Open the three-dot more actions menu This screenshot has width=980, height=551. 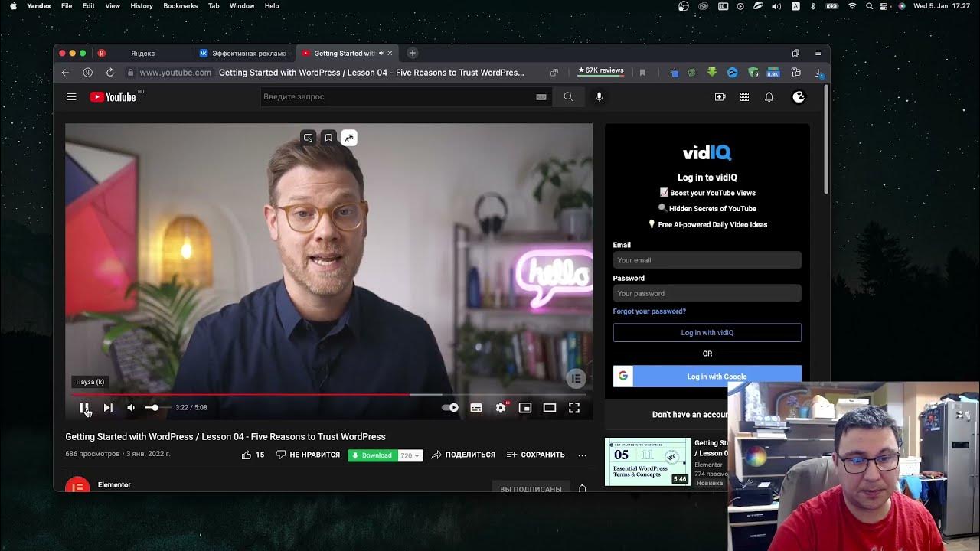click(582, 455)
